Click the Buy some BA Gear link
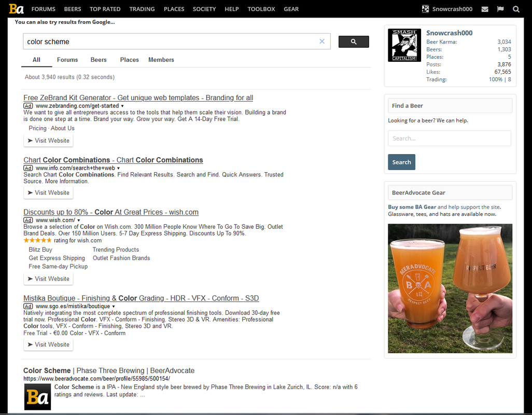 tap(412, 207)
